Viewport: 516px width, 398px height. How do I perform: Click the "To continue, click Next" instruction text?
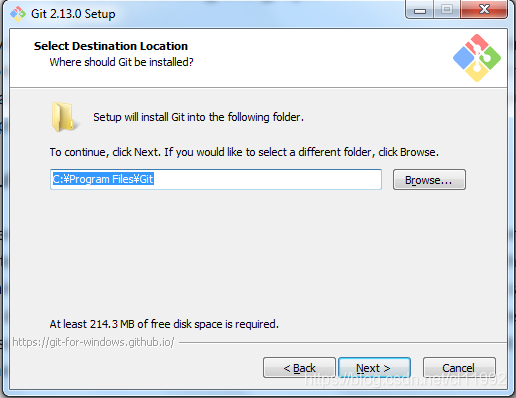coord(244,152)
